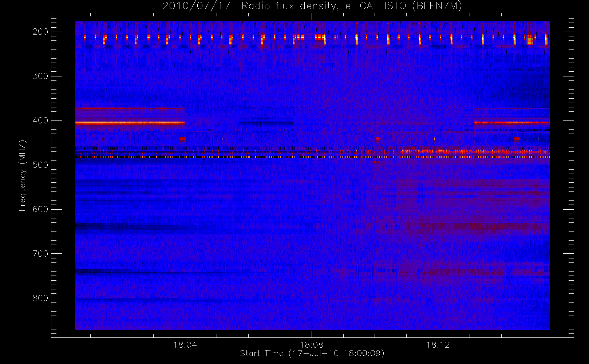
Task: Click the 600 frequency tick label
Action: point(40,209)
